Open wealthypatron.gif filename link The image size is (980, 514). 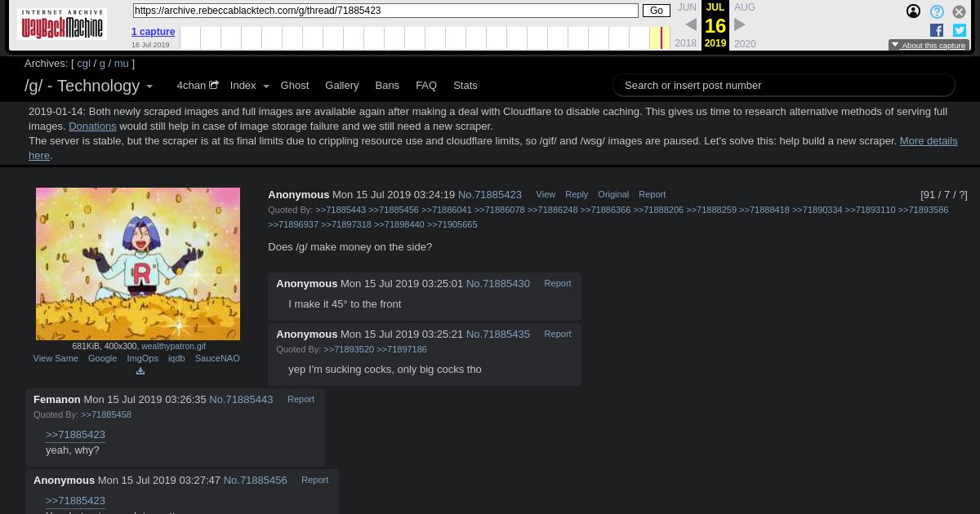[x=173, y=346]
